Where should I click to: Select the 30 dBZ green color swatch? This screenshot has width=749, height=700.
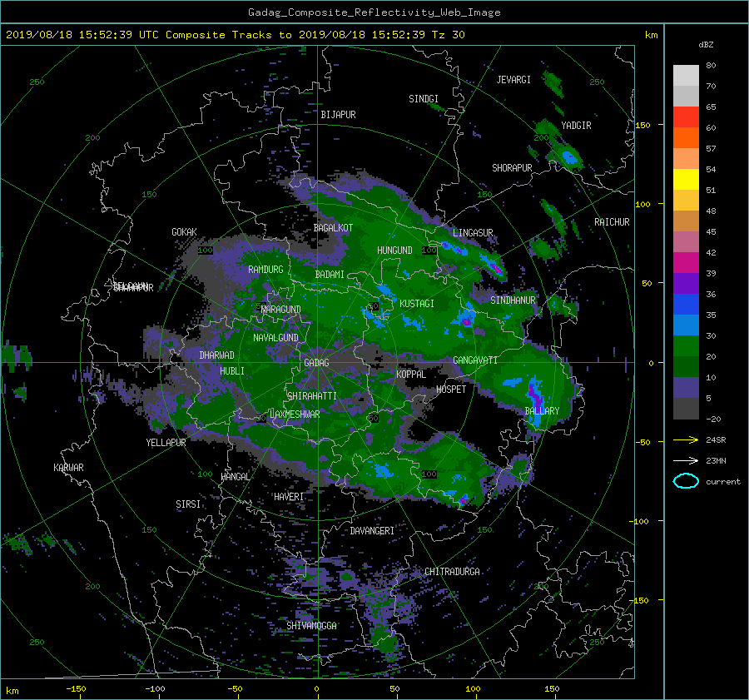[x=686, y=345]
